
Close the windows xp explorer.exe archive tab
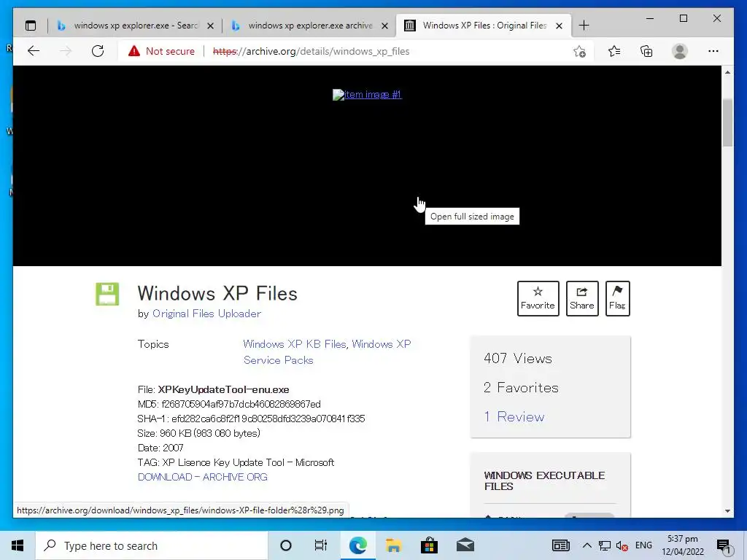[385, 26]
